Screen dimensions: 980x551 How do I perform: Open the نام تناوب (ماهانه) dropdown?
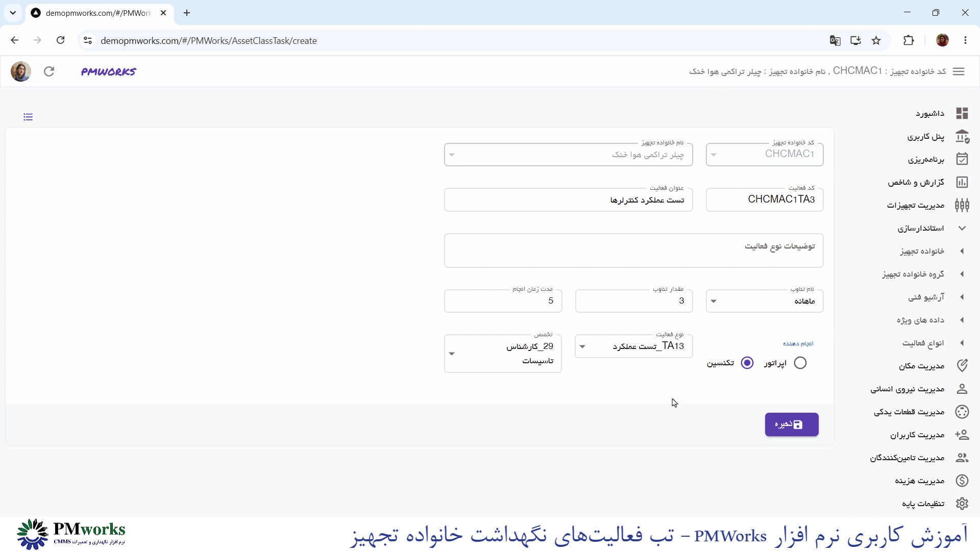tap(765, 301)
